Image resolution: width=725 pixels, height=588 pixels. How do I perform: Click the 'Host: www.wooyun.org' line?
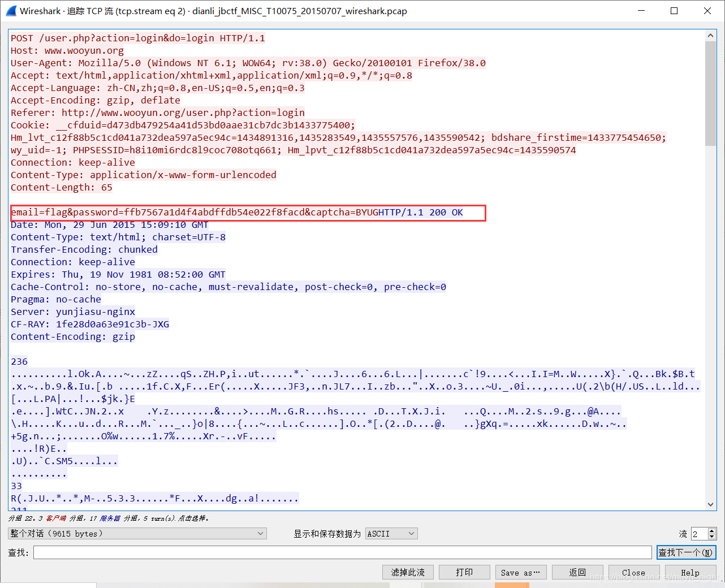(67, 50)
